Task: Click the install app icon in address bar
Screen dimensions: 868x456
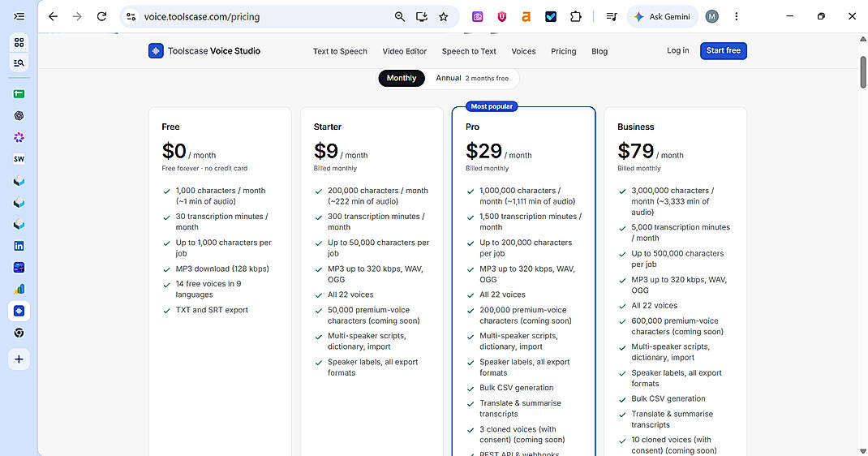Action: point(422,16)
